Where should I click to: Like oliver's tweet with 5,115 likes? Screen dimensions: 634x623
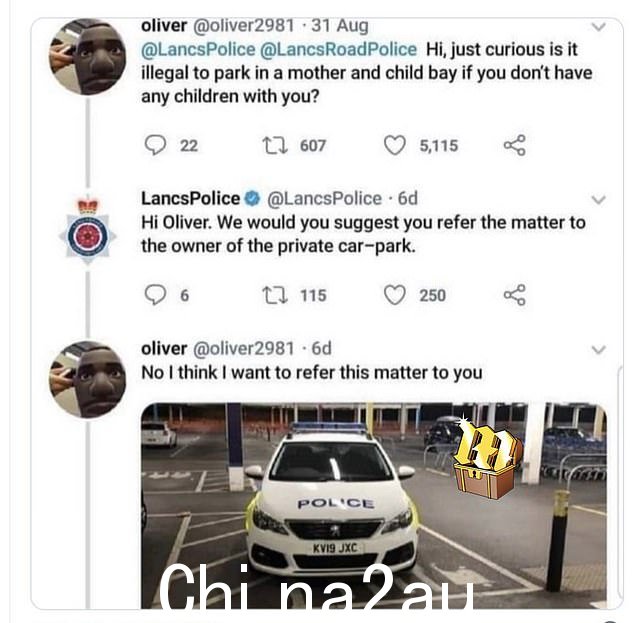(x=395, y=146)
